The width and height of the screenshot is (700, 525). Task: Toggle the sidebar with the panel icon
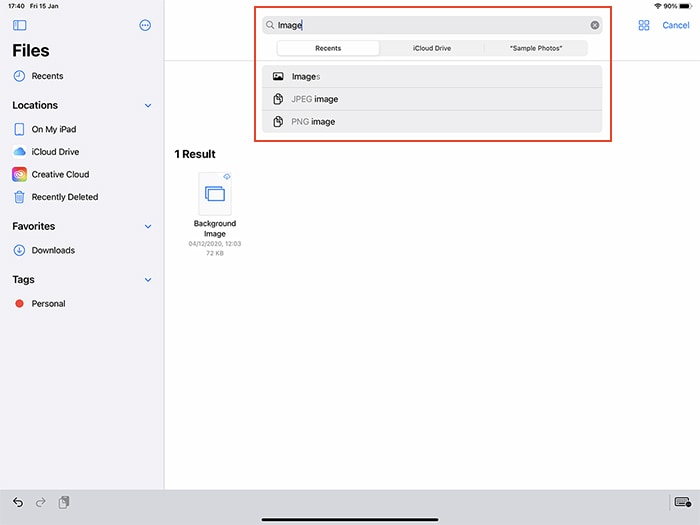tap(20, 25)
